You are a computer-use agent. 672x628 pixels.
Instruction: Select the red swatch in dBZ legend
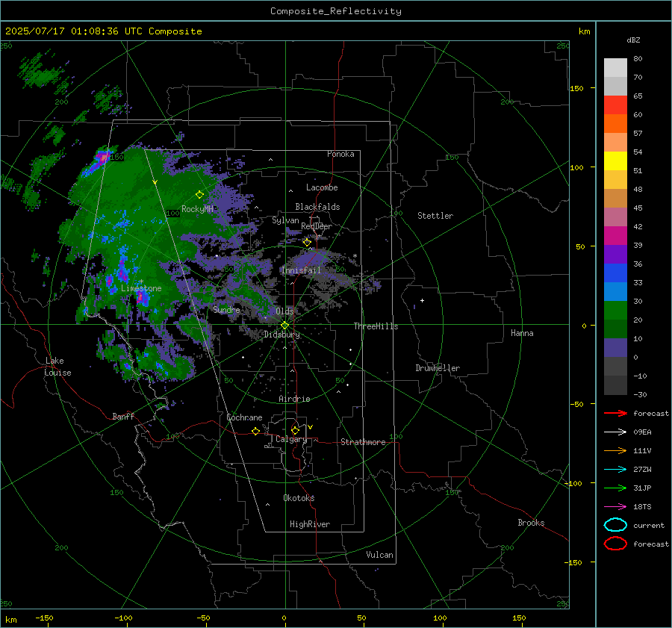(x=615, y=105)
